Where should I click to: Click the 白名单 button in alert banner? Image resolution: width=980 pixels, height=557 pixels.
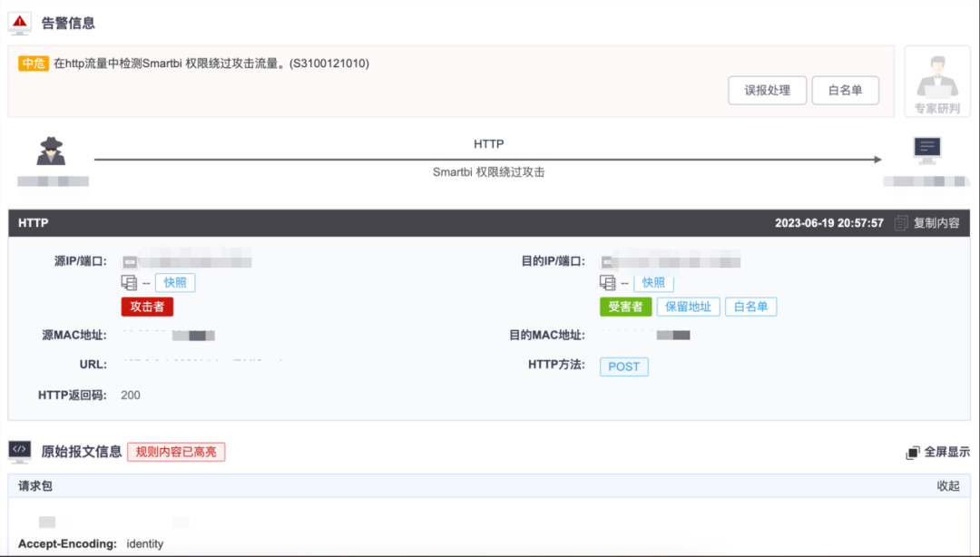point(845,90)
